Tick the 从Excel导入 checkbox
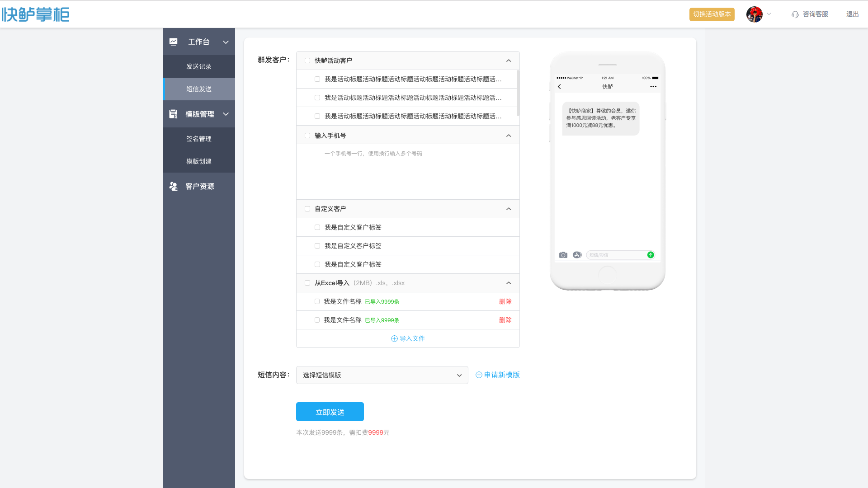This screenshot has width=868, height=488. 307,283
